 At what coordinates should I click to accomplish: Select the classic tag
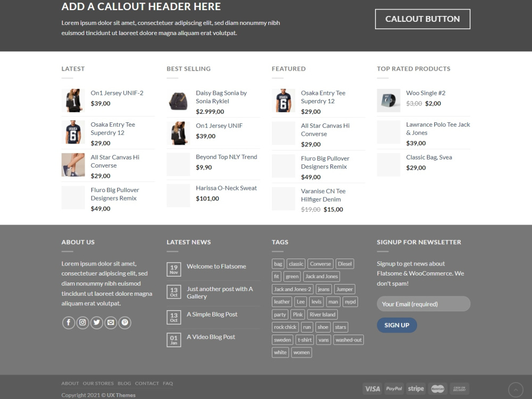coord(296,264)
